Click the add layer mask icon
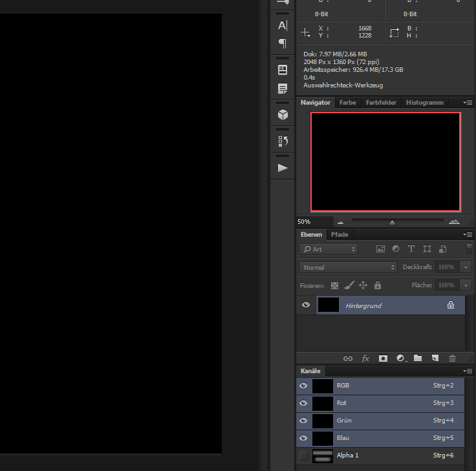The height and width of the screenshot is (471, 476). [x=383, y=358]
